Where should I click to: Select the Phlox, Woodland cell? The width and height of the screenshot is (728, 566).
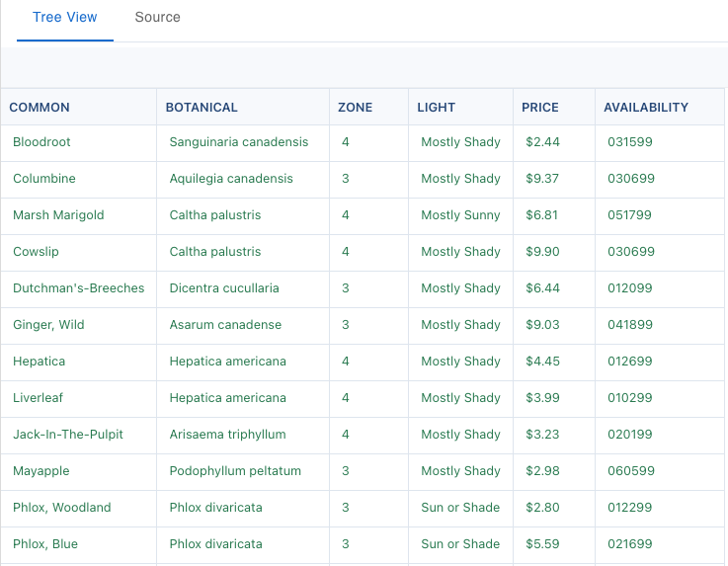(79, 508)
